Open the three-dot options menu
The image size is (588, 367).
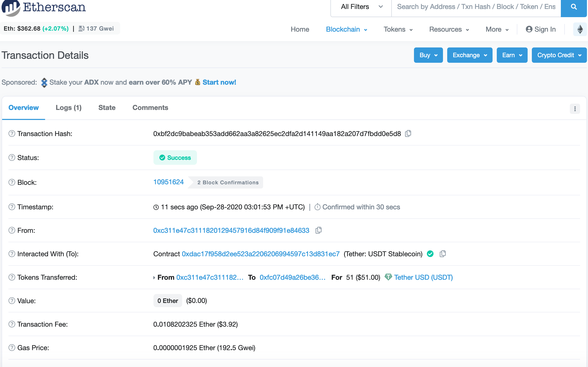(x=575, y=109)
